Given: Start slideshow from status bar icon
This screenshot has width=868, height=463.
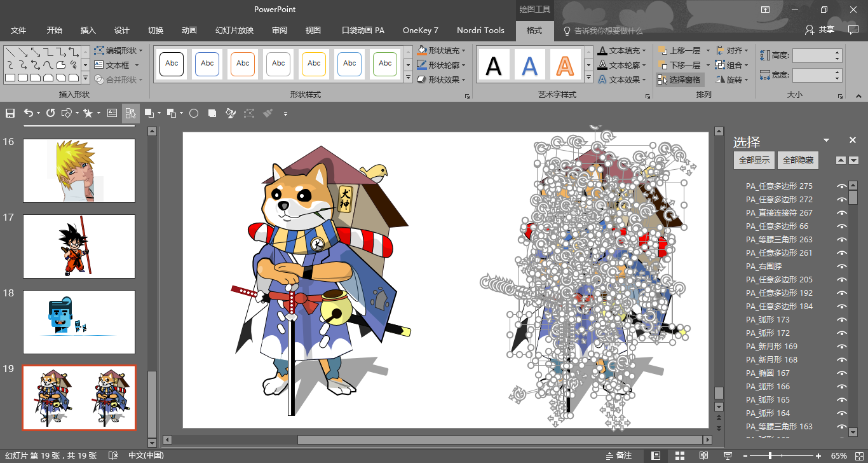Looking at the screenshot, I should [x=728, y=455].
